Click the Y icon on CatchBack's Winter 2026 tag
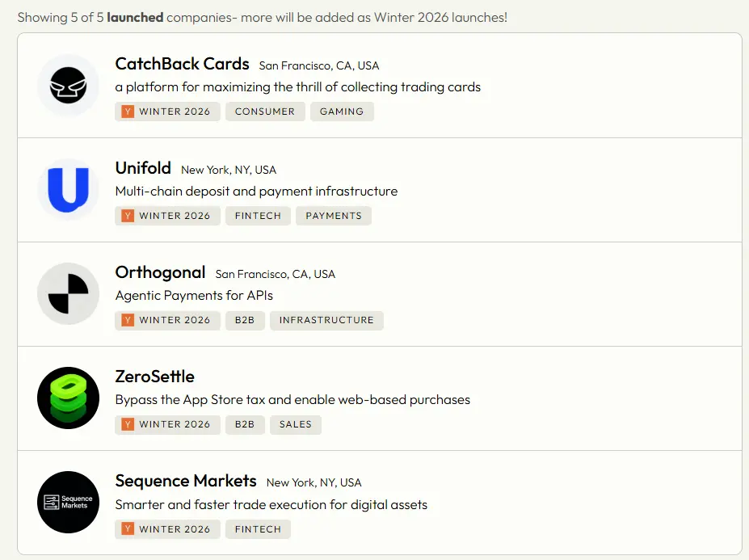This screenshot has width=749, height=560. (x=128, y=112)
